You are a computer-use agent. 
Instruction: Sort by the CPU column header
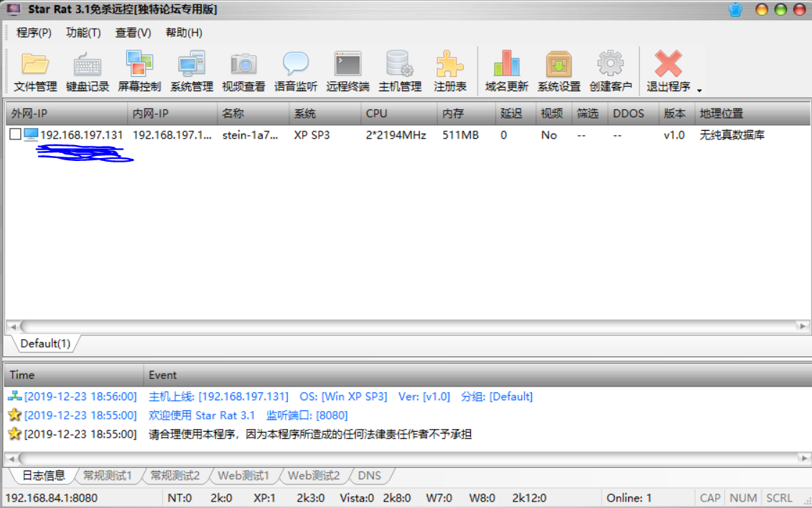pyautogui.click(x=399, y=114)
